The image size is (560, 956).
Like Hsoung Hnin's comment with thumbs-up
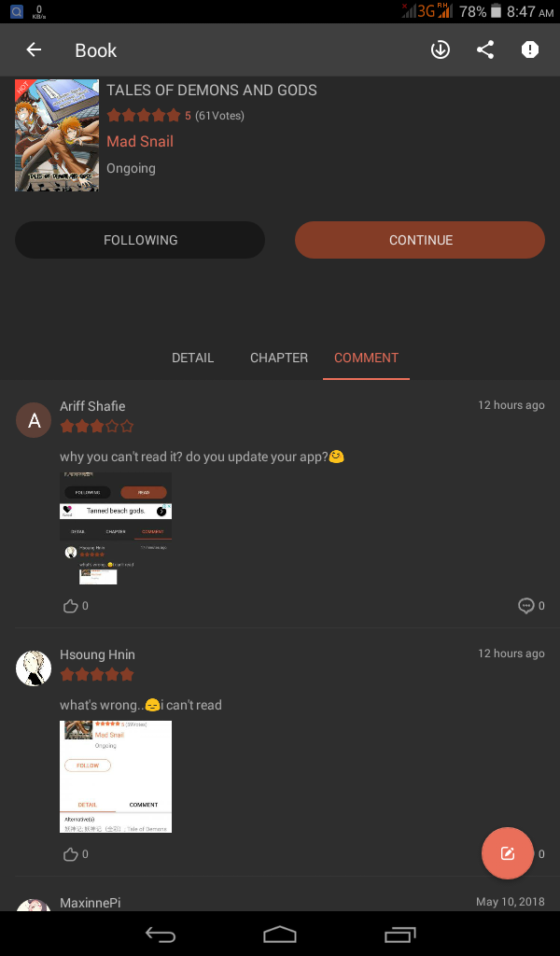(x=71, y=854)
